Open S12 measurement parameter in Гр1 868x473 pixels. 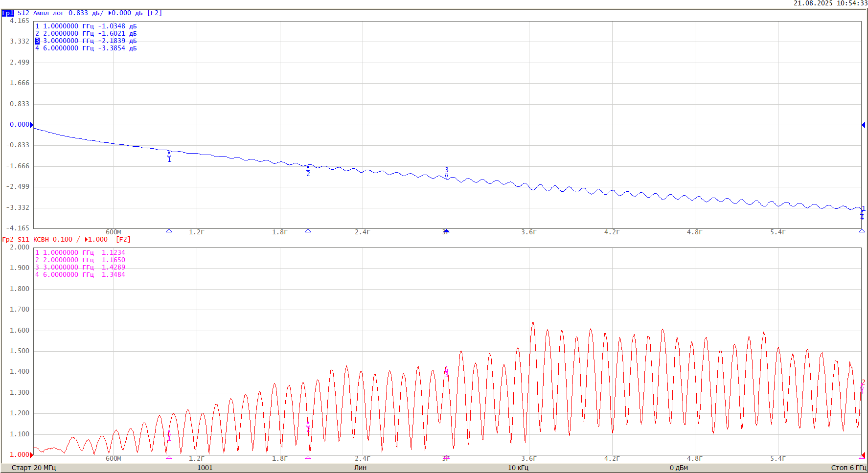[23, 13]
